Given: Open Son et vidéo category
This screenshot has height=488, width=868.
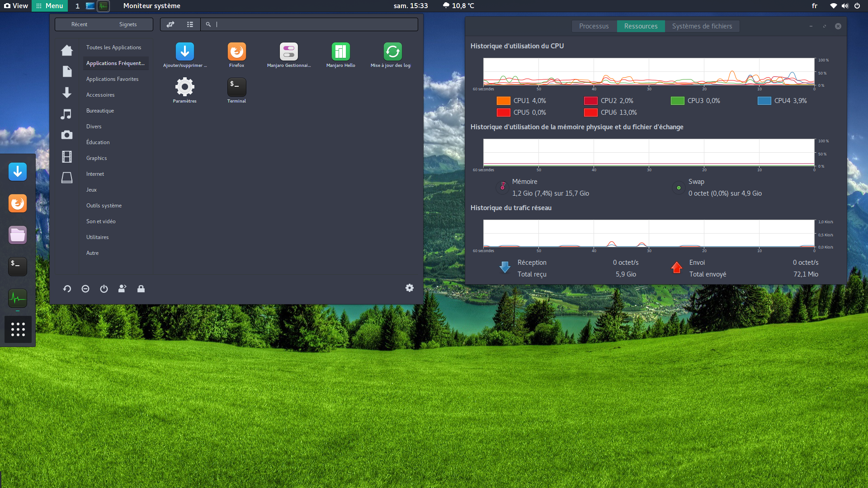Looking at the screenshot, I should [x=101, y=221].
